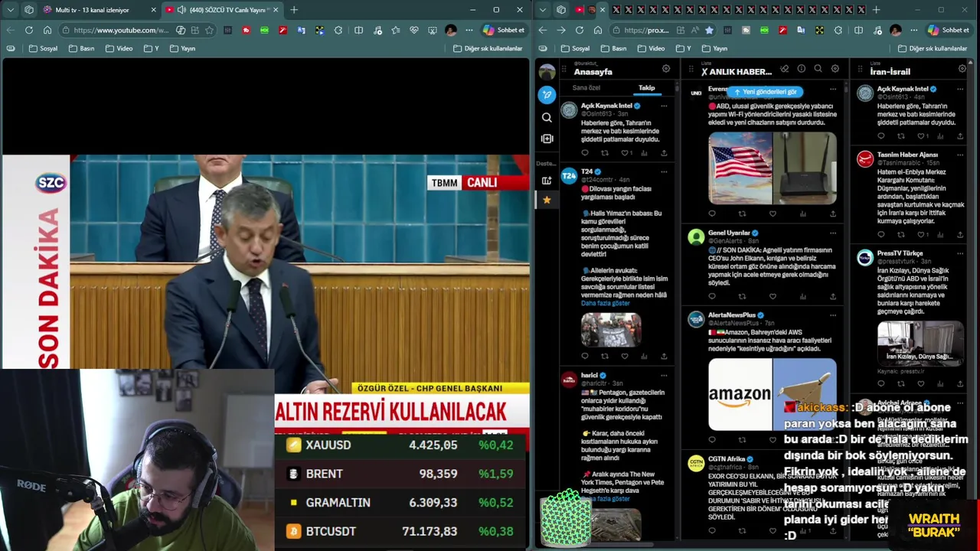The width and height of the screenshot is (980, 551).
Task: Open Video bookmarks folder in left browser
Action: (x=119, y=48)
